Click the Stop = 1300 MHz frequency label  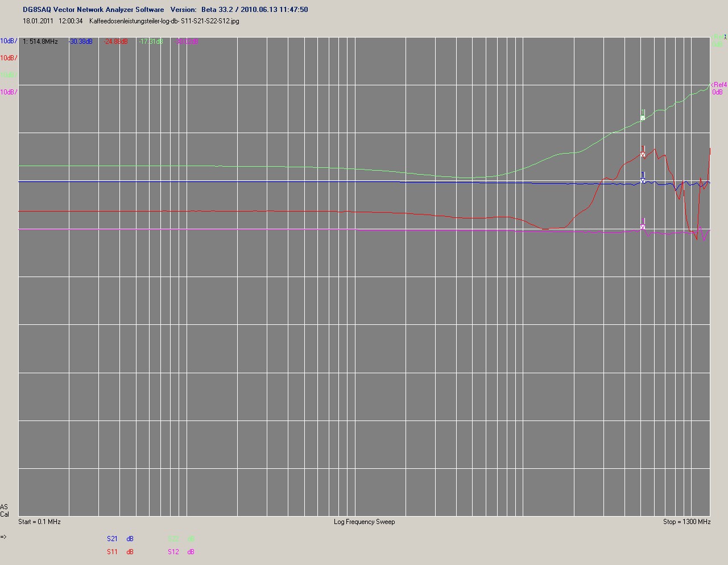(686, 522)
